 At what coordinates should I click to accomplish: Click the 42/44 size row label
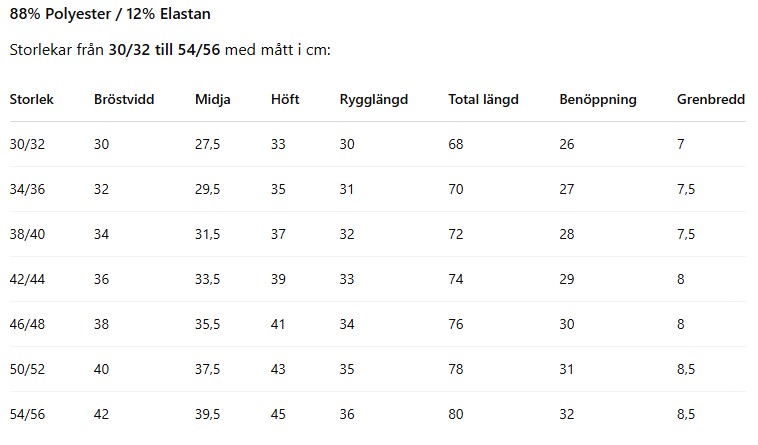28,279
